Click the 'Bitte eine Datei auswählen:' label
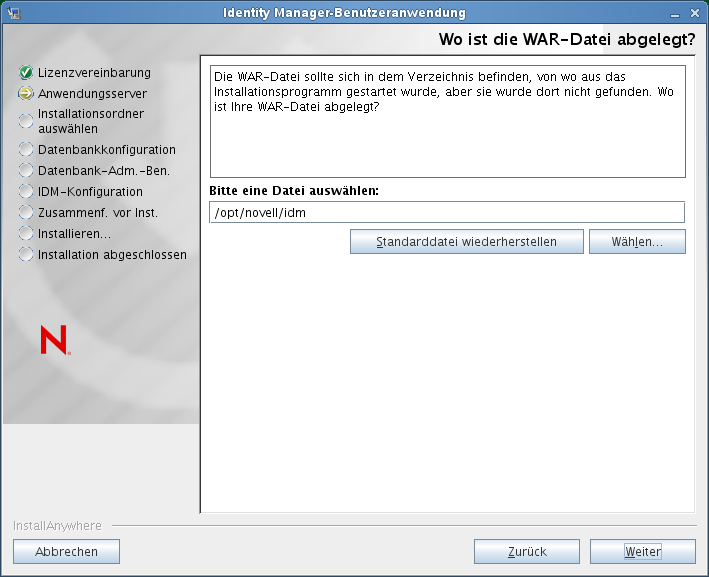709x577 pixels. pyautogui.click(x=294, y=191)
